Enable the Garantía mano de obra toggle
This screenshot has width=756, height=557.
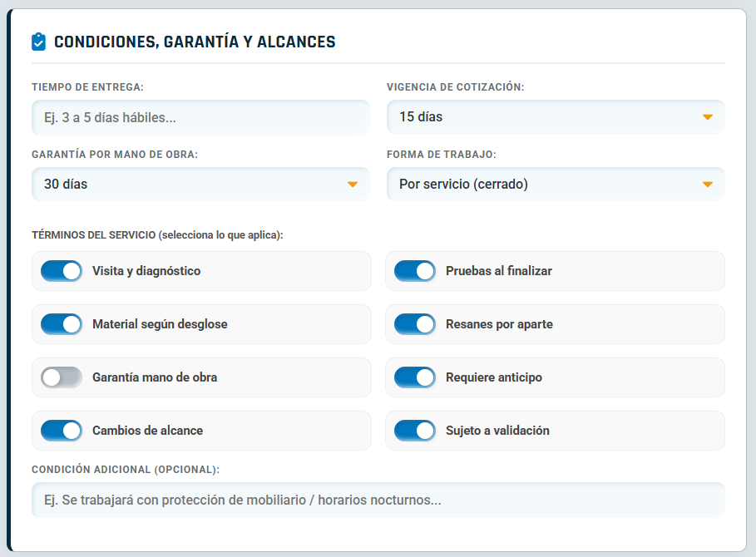[x=60, y=377]
